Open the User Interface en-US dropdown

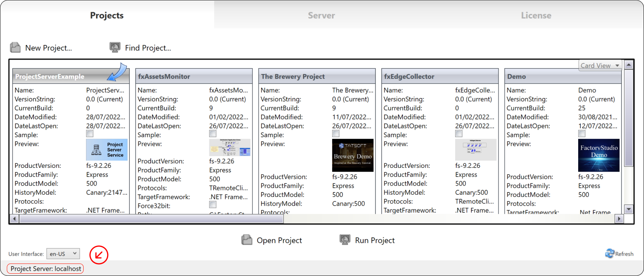[x=63, y=254]
